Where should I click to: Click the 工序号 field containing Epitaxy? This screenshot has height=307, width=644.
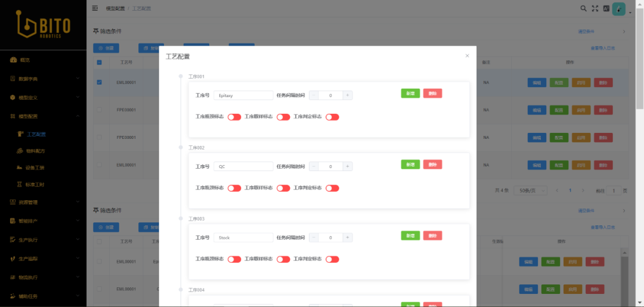(x=243, y=95)
